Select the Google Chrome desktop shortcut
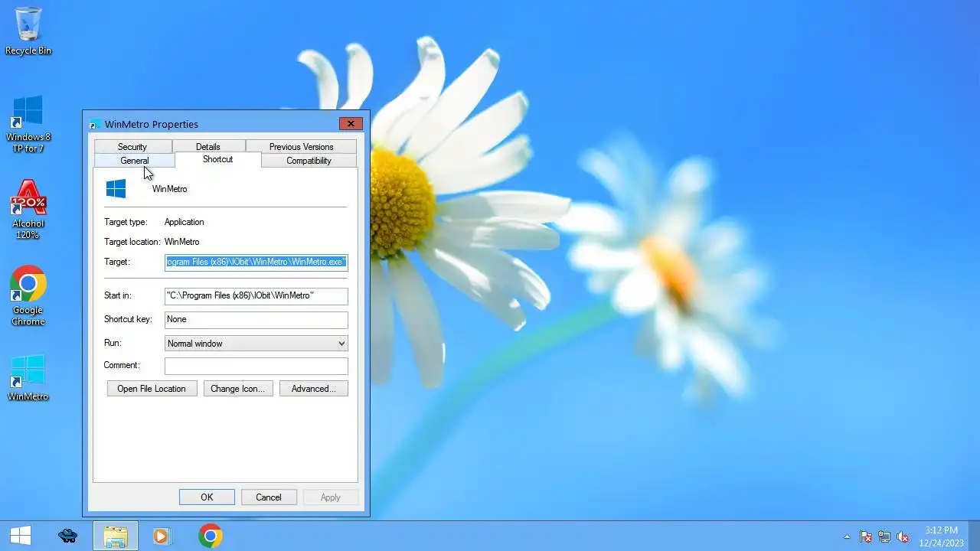Viewport: 980px width, 551px height. [28, 295]
